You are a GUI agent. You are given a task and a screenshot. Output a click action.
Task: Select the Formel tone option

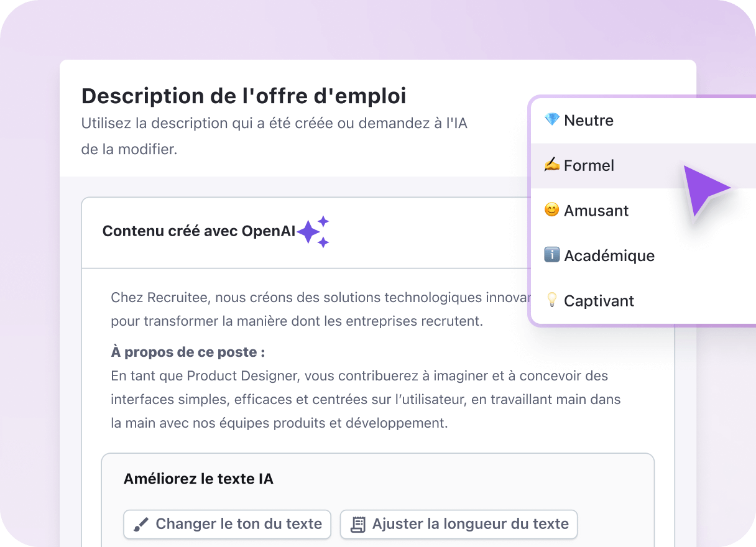point(589,165)
